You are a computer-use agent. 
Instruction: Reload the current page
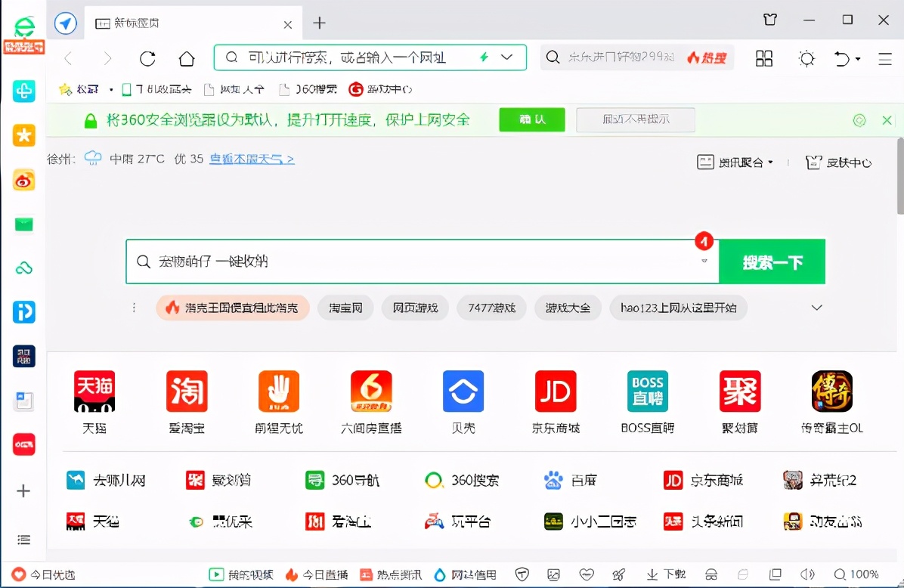(x=147, y=57)
